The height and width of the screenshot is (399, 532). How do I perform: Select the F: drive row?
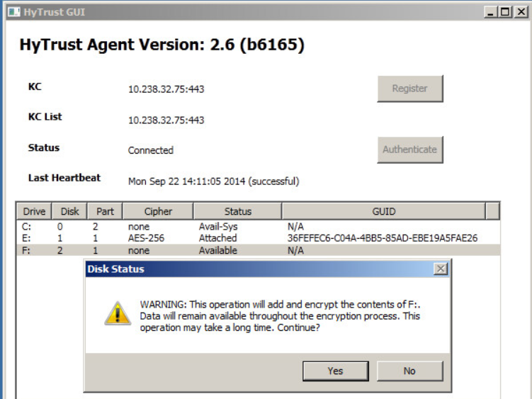258,250
